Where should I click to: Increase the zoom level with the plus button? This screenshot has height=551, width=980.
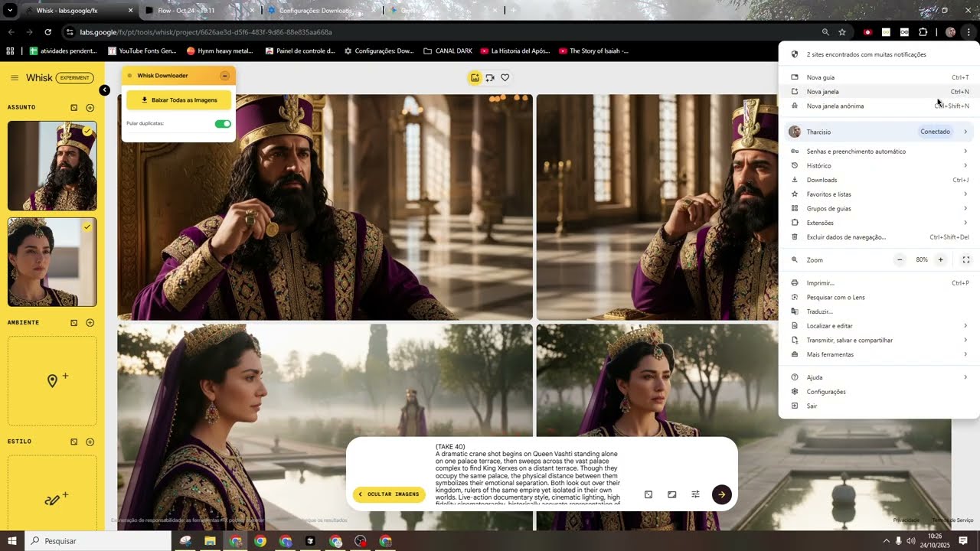941,260
